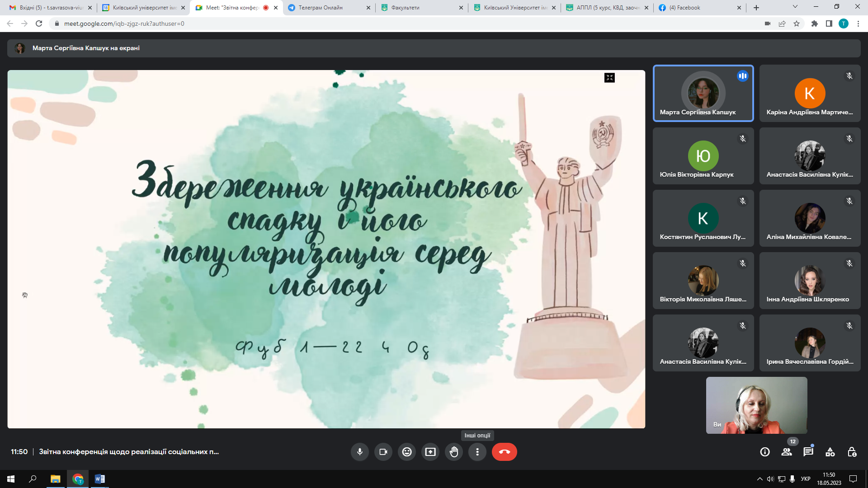868x488 pixels.
Task: Expand the system tray hidden icons
Action: tap(759, 479)
